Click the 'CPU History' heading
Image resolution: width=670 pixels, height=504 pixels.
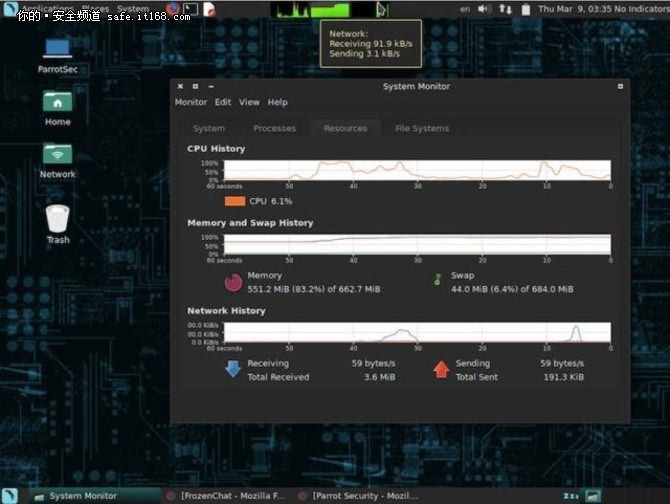216,149
